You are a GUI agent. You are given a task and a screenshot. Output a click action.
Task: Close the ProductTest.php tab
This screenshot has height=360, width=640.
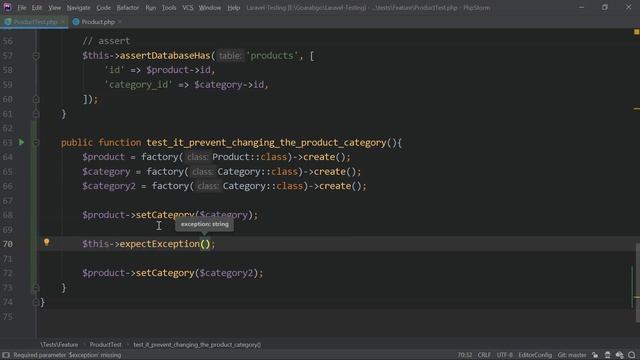click(x=62, y=22)
